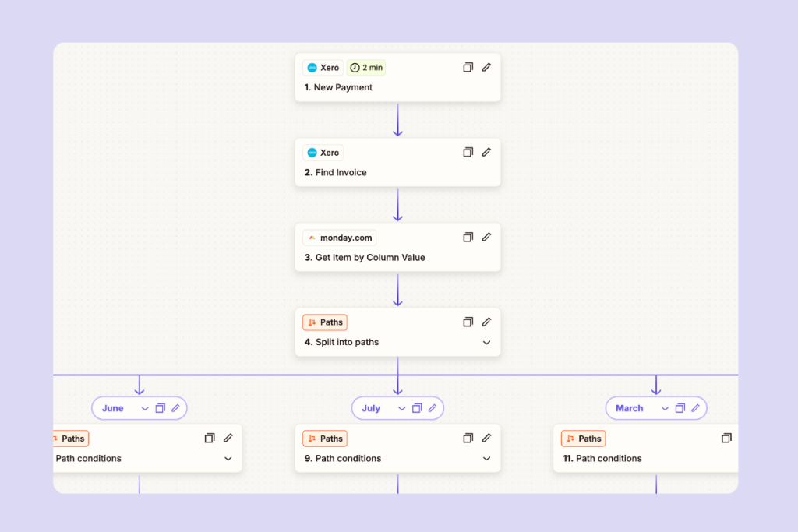Click the edit pencil on New Payment step
The height and width of the screenshot is (532, 798).
pos(486,68)
